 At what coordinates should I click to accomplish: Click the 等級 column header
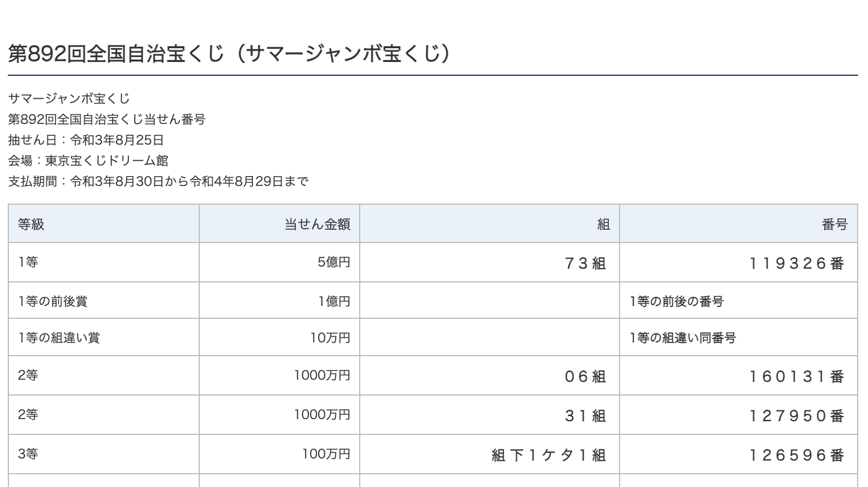tap(31, 224)
